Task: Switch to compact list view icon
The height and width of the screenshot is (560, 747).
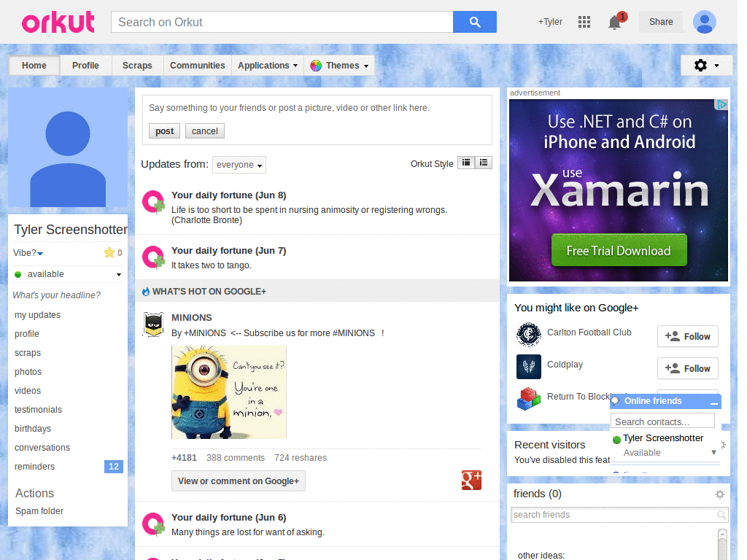Action: point(466,163)
